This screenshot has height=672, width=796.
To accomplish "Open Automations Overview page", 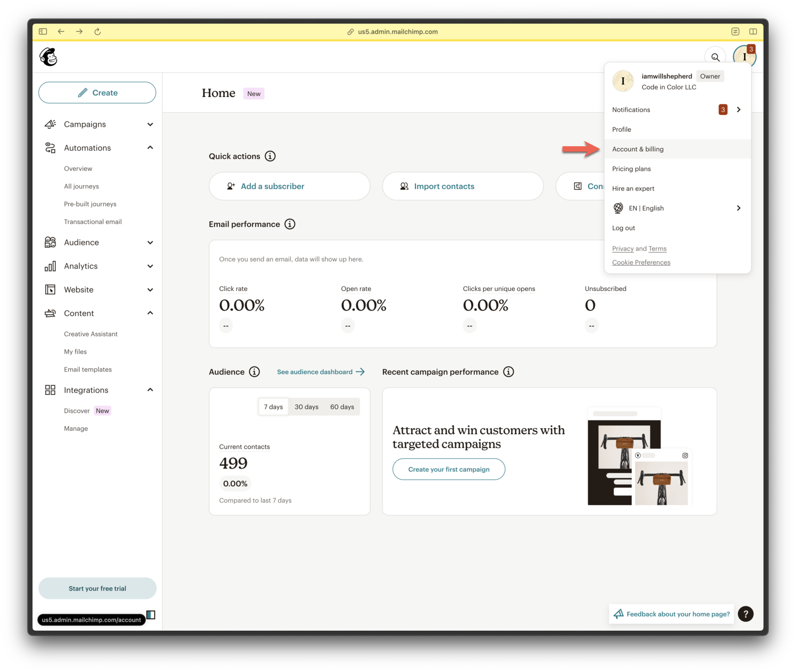I will (x=78, y=168).
